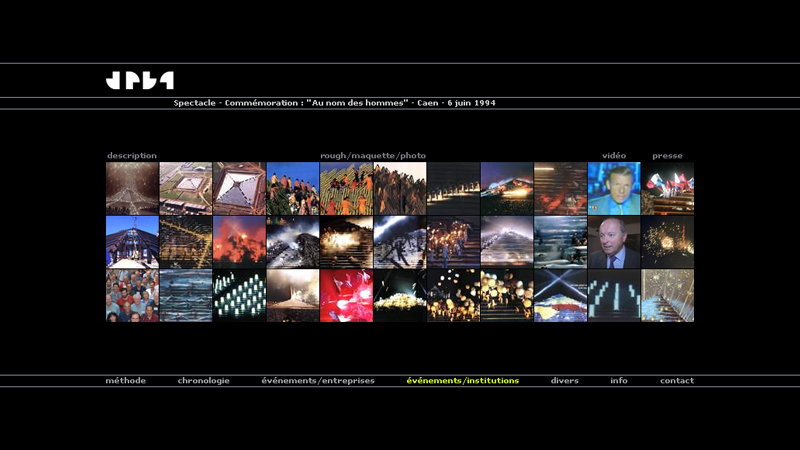Open événements/entreprises in the bottom navigation

coord(318,381)
